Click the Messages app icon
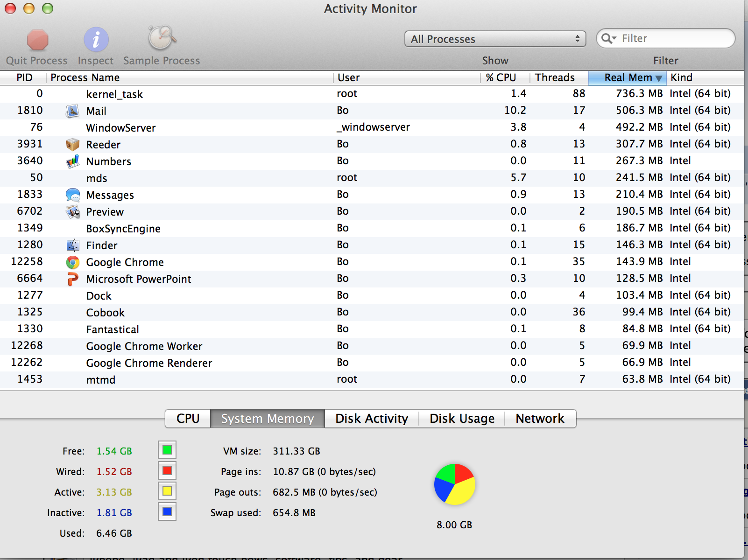748x560 pixels. point(72,195)
